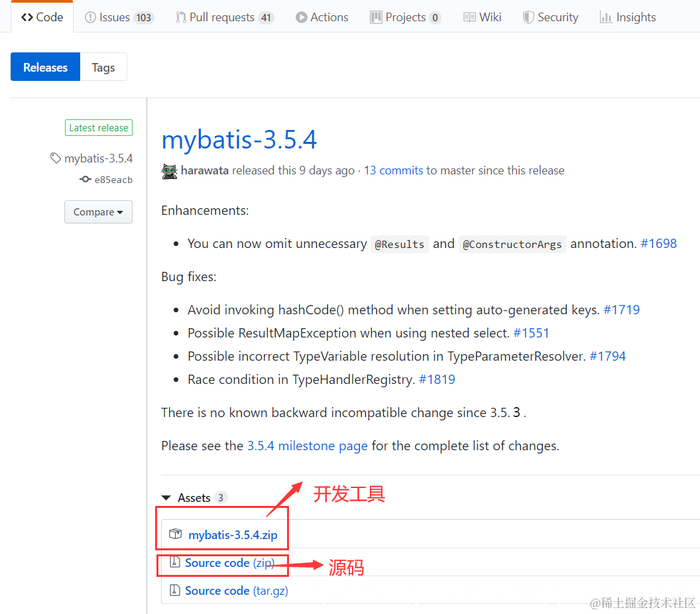Open issue #1719
The height and width of the screenshot is (614, 700).
click(621, 310)
